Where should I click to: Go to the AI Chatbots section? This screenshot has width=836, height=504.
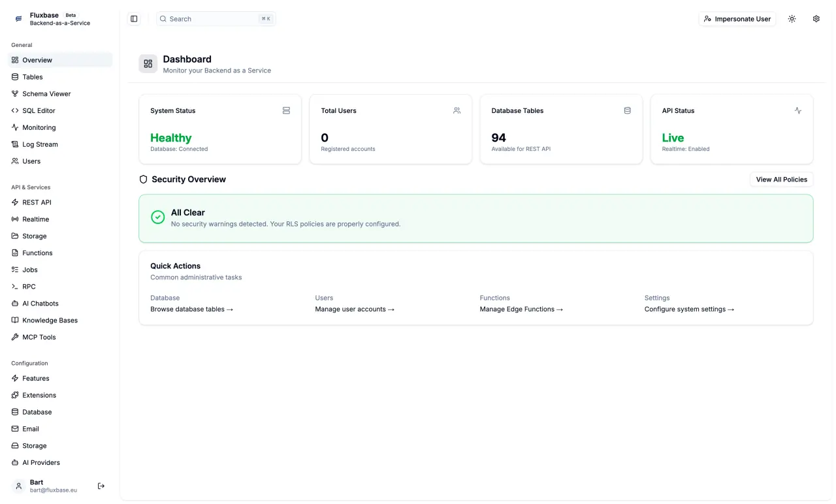40,303
